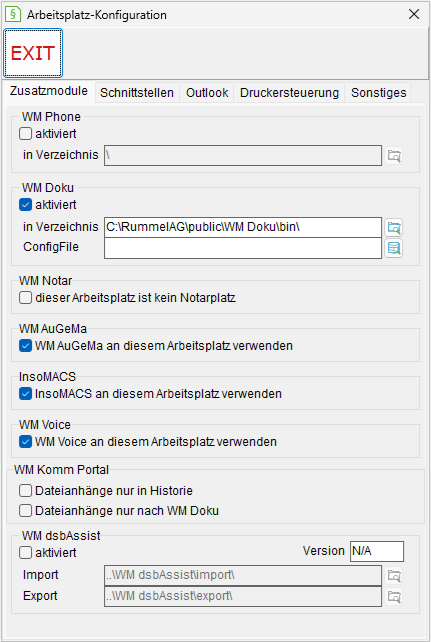Click the 'ConfigFile' label text
The height and width of the screenshot is (642, 431).
pos(51,247)
